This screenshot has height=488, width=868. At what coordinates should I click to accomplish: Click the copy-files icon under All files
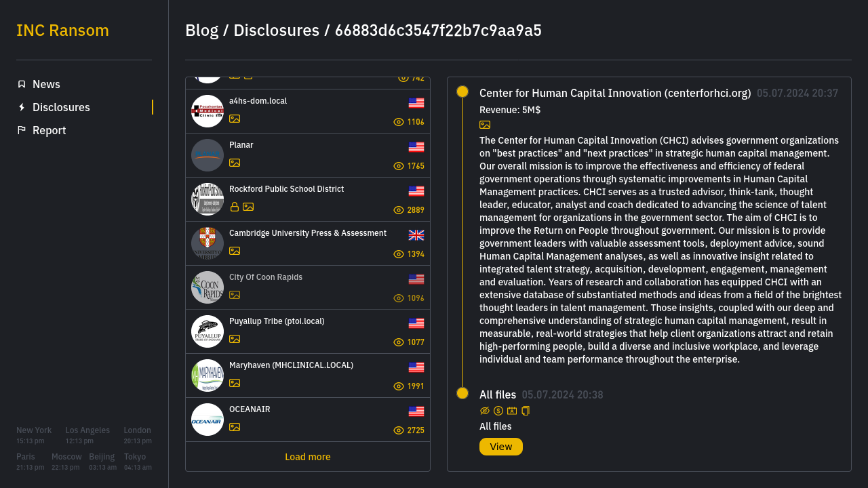[x=526, y=411]
